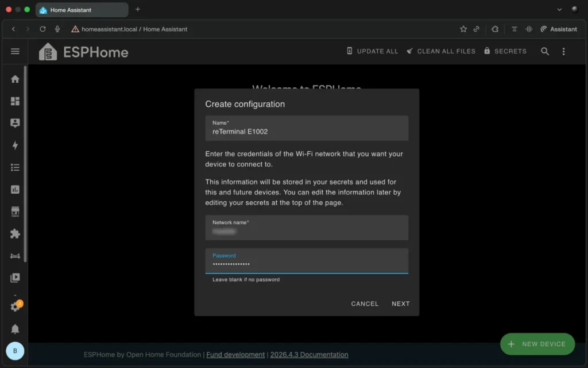Click CANCEL in Create configuration dialog
Viewport: 588px width, 368px height.
coord(365,304)
